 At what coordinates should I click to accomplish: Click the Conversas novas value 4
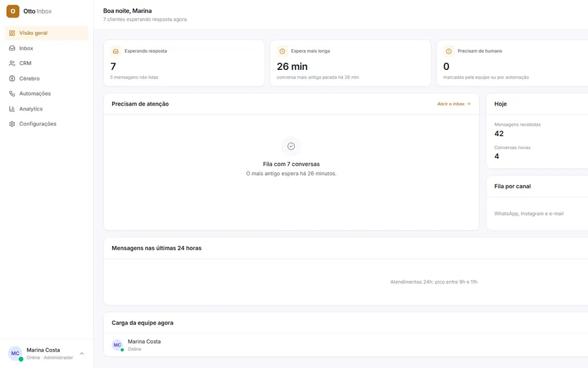click(x=497, y=156)
